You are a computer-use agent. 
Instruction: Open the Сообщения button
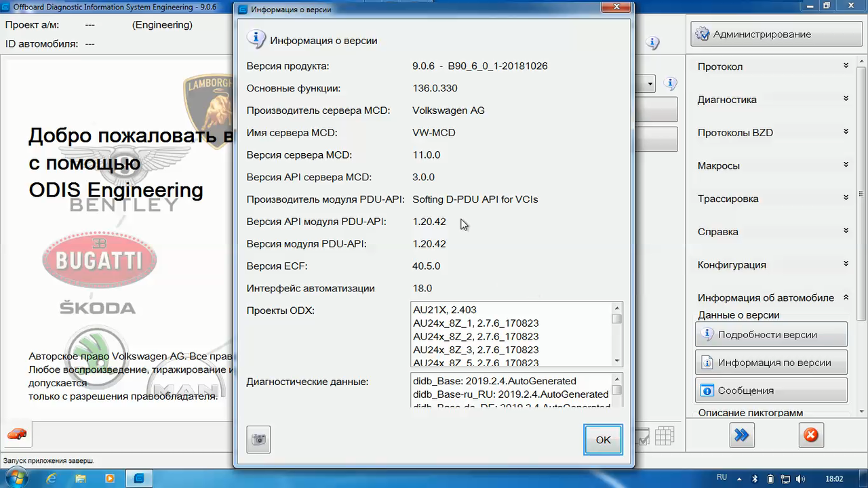coord(771,390)
